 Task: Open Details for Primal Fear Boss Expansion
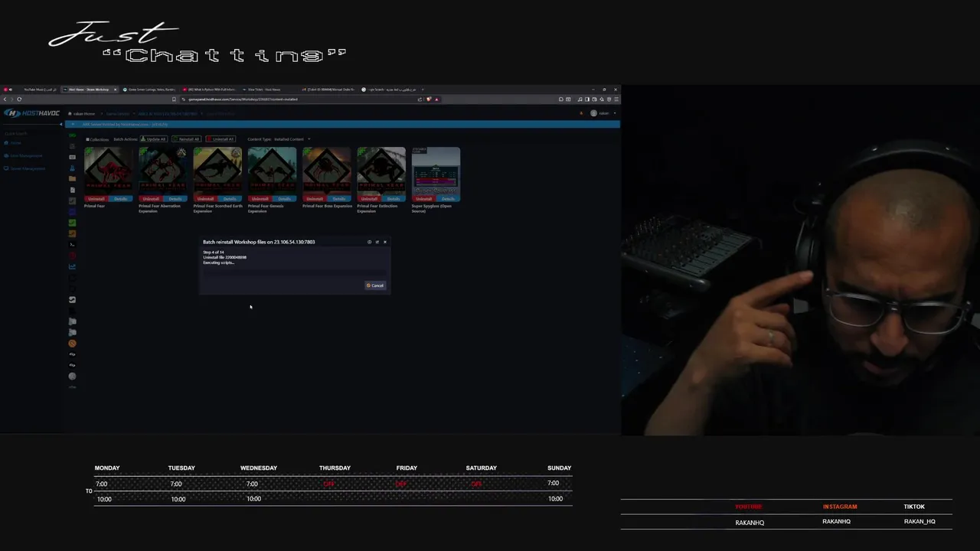coord(339,199)
